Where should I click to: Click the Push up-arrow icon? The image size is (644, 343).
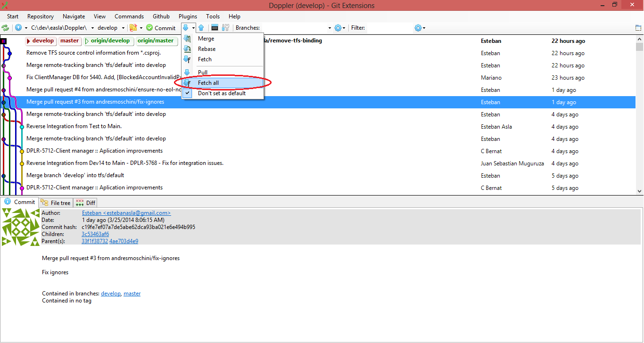point(201,28)
